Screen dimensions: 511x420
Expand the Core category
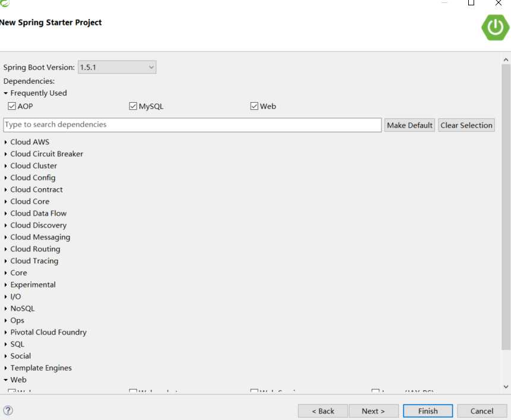point(5,273)
